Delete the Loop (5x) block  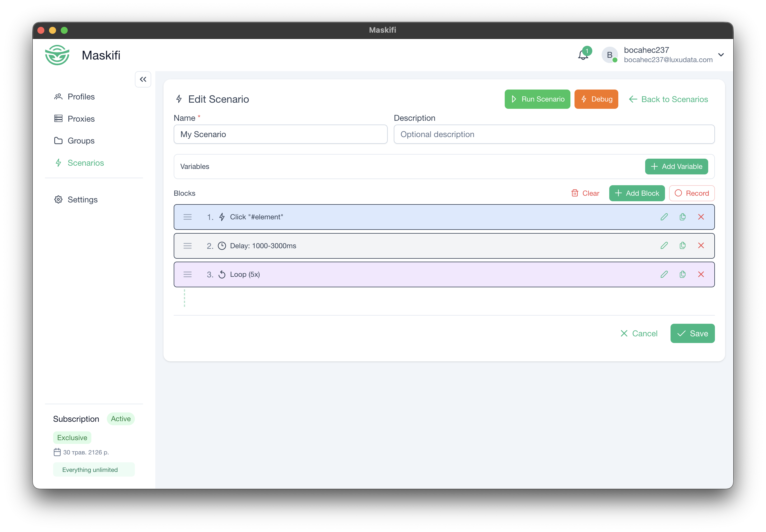(x=701, y=274)
